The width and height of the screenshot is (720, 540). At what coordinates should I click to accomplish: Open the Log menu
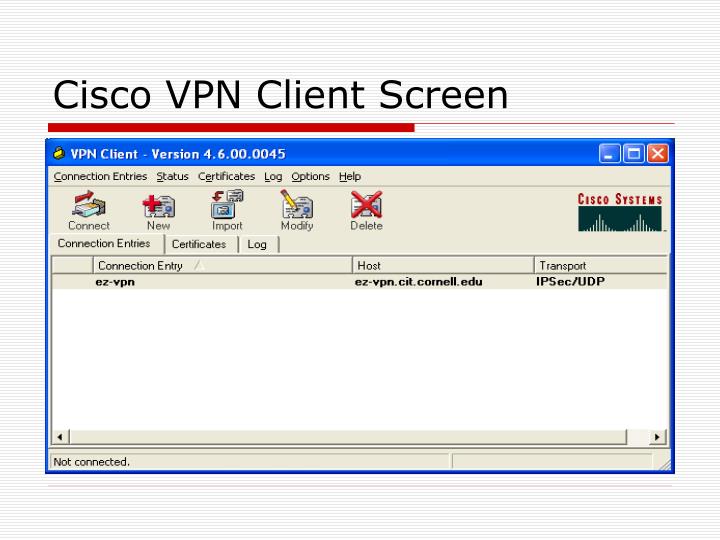pos(273,176)
